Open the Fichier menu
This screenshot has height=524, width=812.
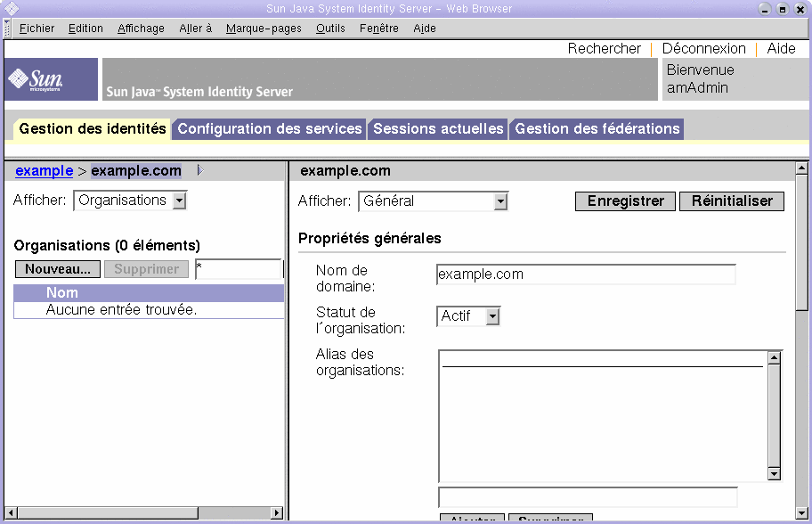coord(37,29)
